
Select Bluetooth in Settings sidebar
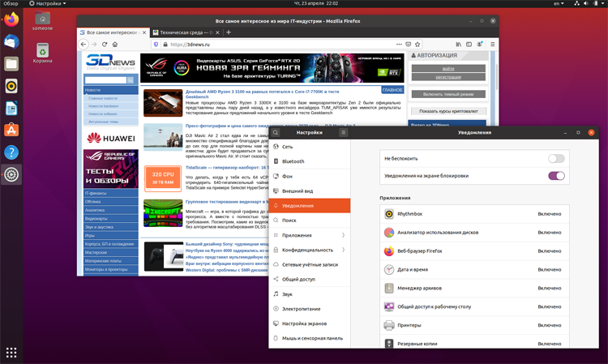pos(310,161)
